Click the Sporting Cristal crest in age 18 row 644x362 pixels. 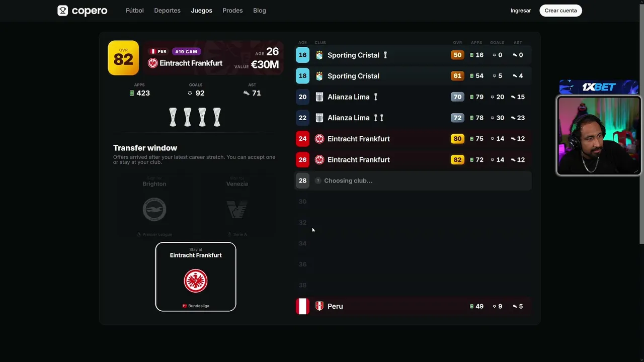point(319,76)
